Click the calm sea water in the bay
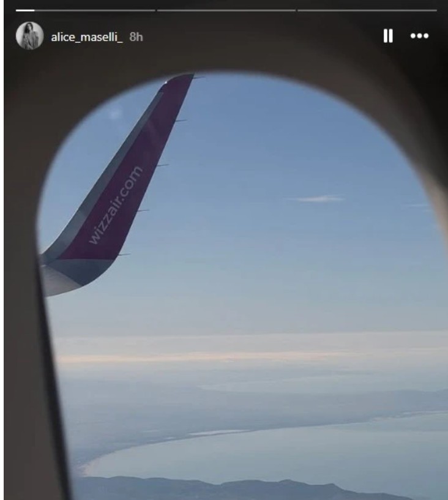448x500 pixels. [x=271, y=453]
